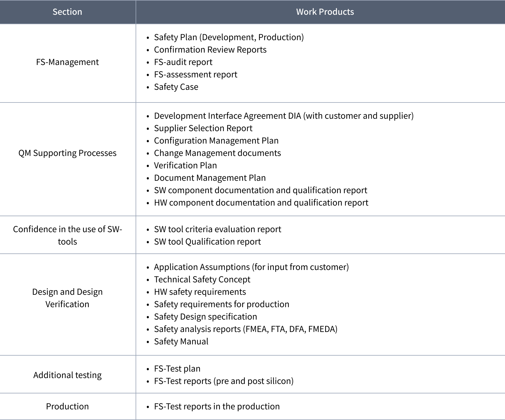
Task: Select the third row's Work Products cell
Action: tap(320, 235)
